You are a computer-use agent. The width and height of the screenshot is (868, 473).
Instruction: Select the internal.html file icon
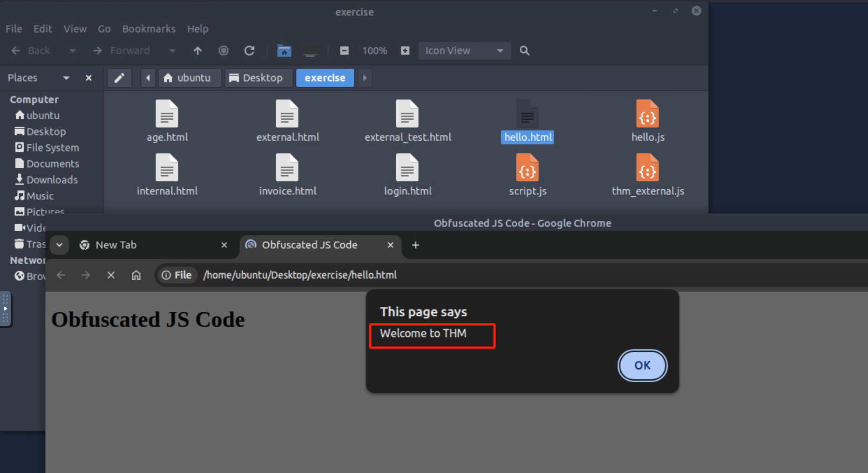(167, 167)
